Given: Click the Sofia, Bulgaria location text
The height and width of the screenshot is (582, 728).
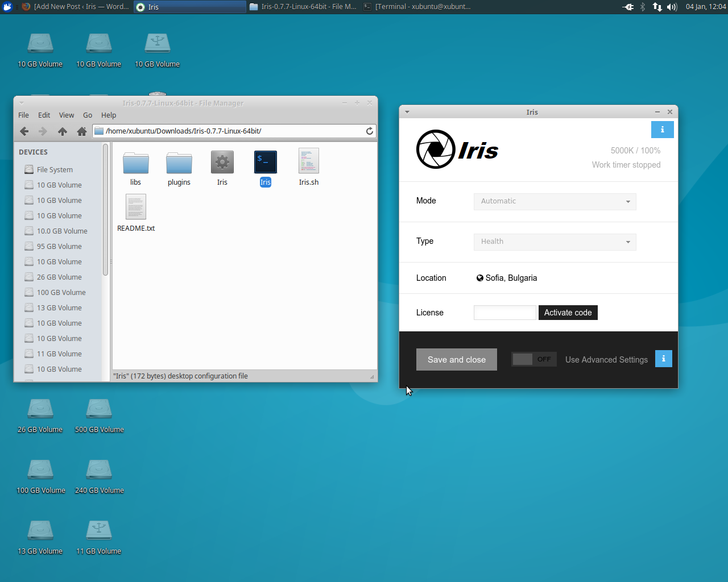Looking at the screenshot, I should 511,278.
